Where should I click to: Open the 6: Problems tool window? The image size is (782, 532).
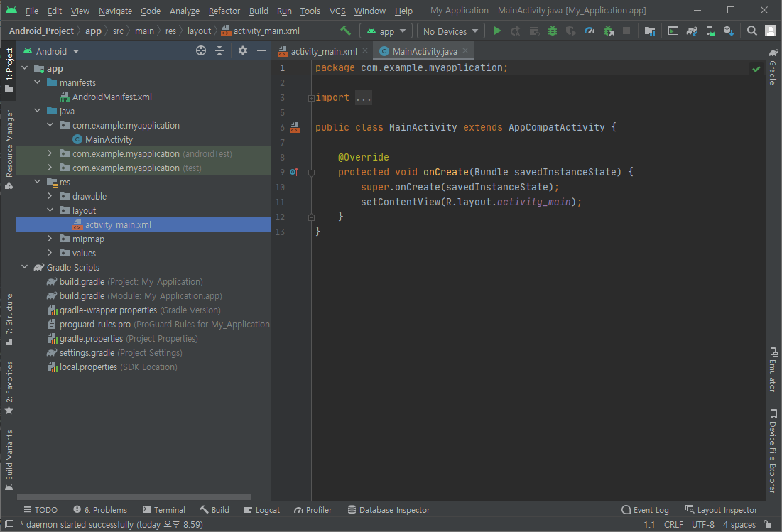coord(100,510)
